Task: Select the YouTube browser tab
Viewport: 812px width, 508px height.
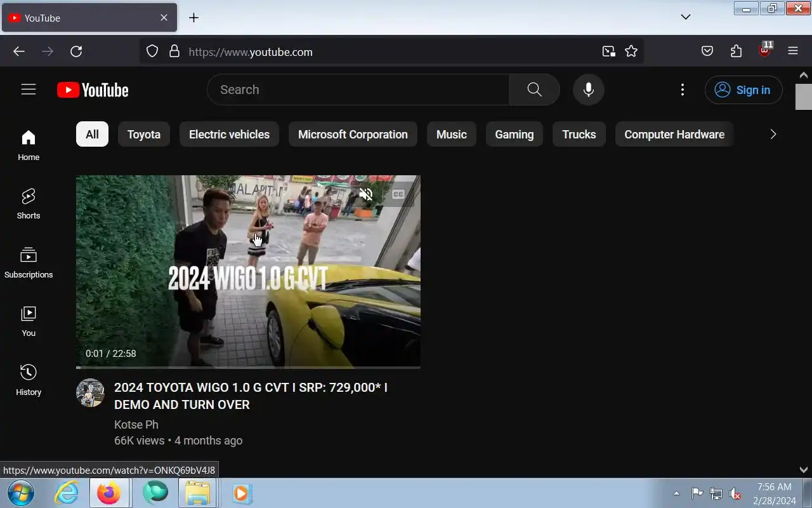Action: 89,18
